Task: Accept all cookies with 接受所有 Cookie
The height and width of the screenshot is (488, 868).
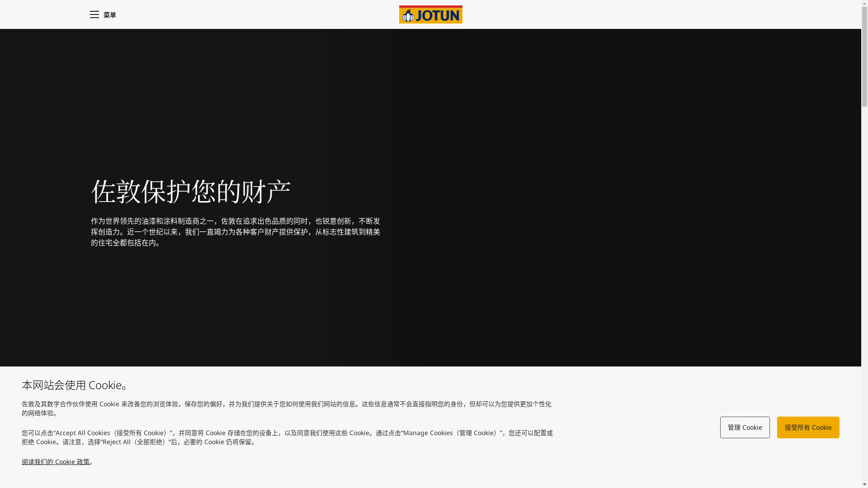Action: 808,427
